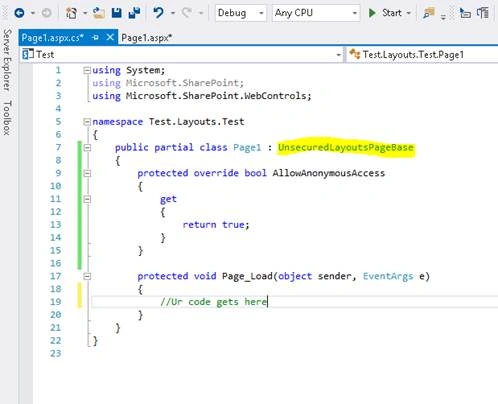Toggle pin on the Page1.aspx.cs tab
This screenshot has width=498, height=404.
[96, 38]
